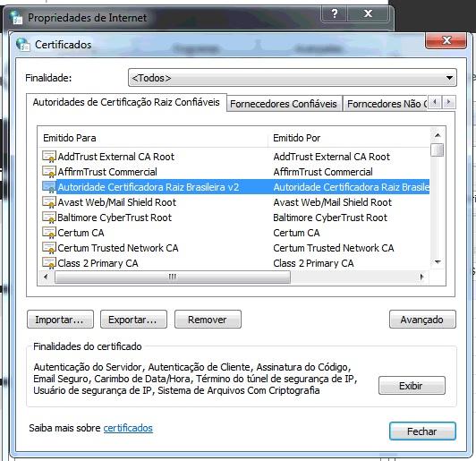Click Emitido Por value Baltimore CyberTrust Root
476x461 pixels.
pyautogui.click(x=330, y=218)
